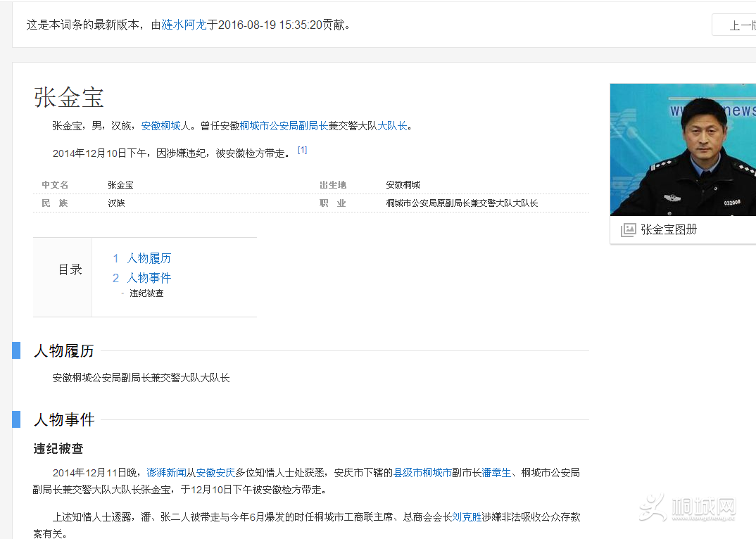Click the album icon beside 张金宝图册
Viewport: 756px width, 539px height.
point(628,230)
